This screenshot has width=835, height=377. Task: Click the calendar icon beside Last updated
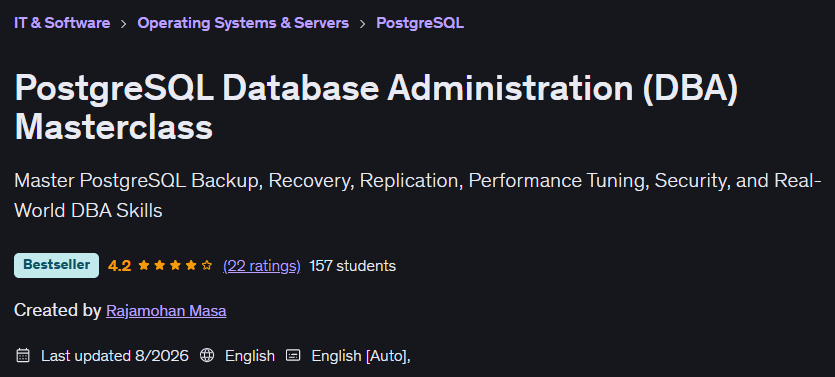[23, 355]
